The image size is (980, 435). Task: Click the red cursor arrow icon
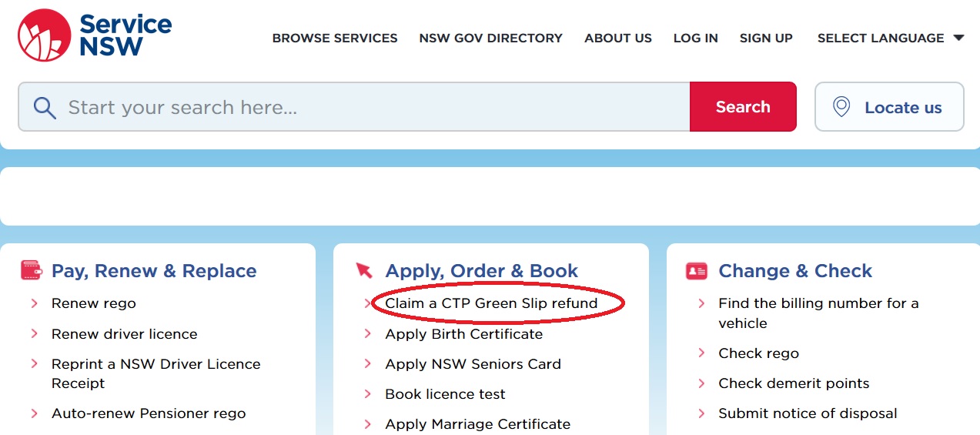364,271
